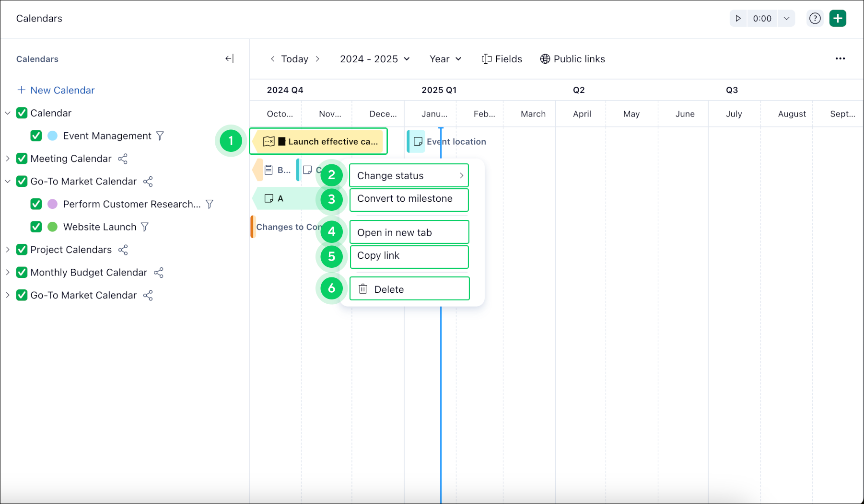Open the help menu

click(815, 18)
